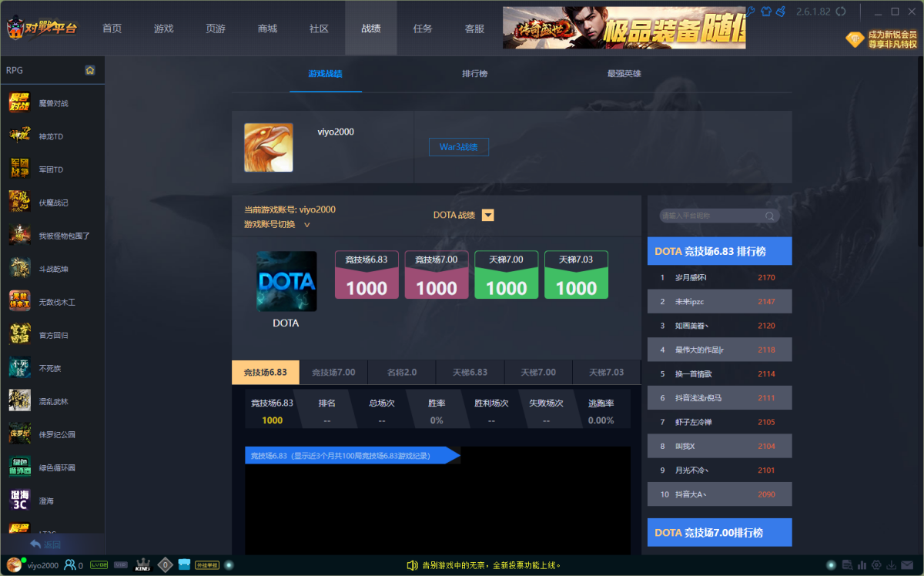The width and height of the screenshot is (924, 576).
Task: Click the friends icon in the status bar
Action: click(70, 565)
